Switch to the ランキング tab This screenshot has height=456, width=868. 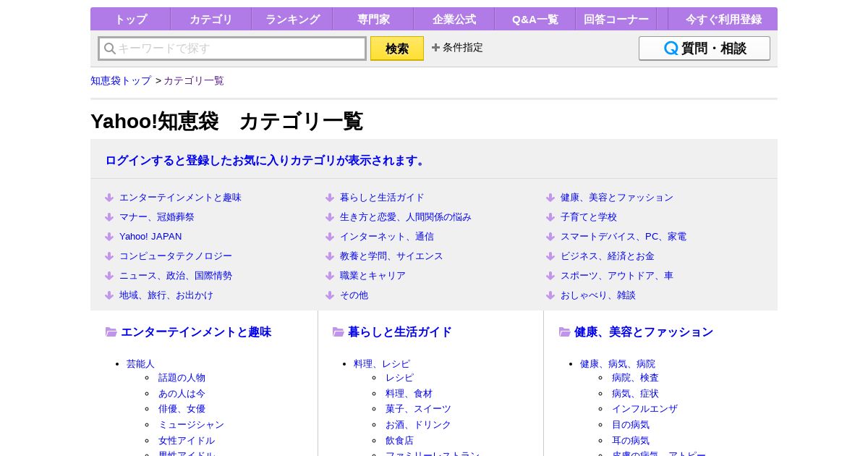click(292, 20)
